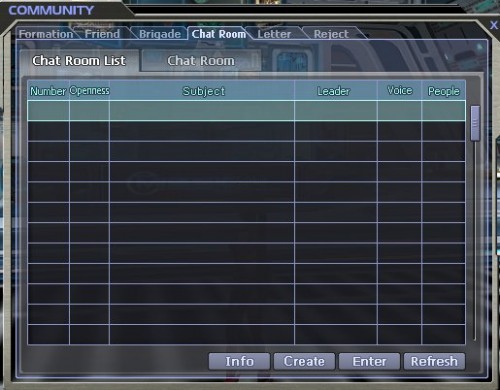Show the Chat Room List sub-tab
The height and width of the screenshot is (390, 500).
pos(79,61)
